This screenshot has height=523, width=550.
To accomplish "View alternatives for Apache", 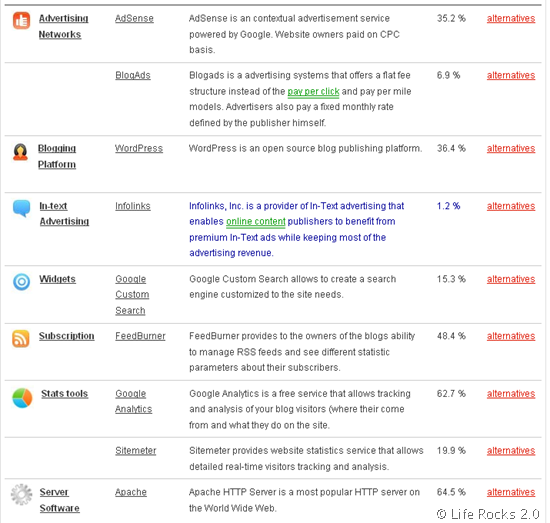I will 511,492.
